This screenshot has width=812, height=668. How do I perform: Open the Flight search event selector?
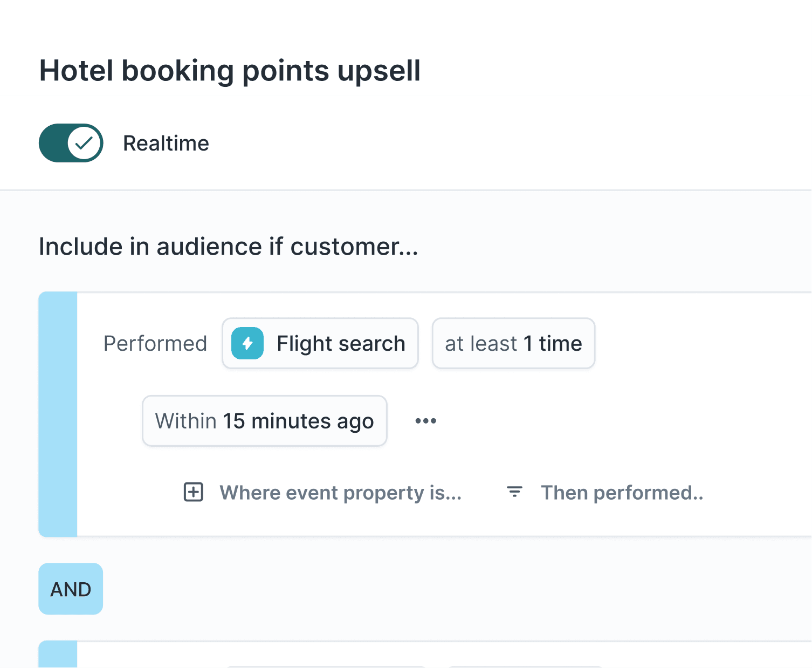[320, 343]
